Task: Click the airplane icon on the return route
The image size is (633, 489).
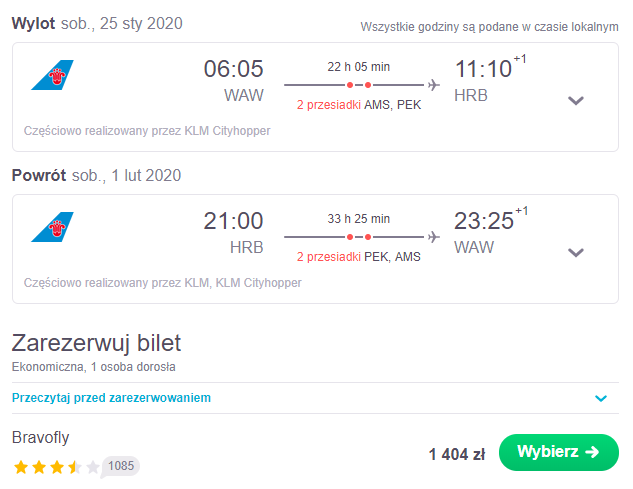Action: (434, 237)
